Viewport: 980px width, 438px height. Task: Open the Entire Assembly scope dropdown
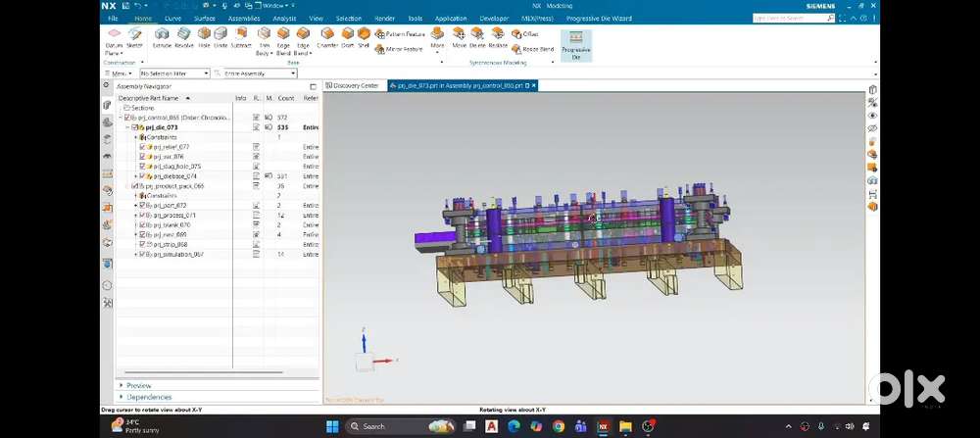[x=260, y=73]
